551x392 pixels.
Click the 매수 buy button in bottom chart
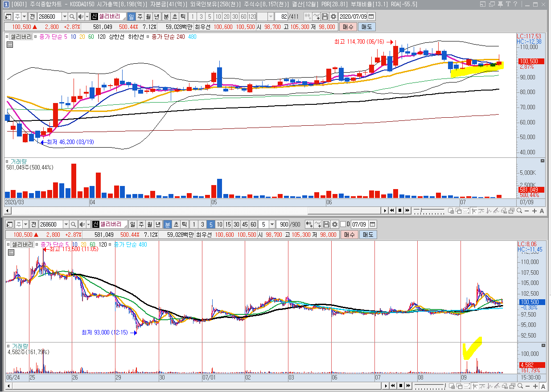(349, 235)
